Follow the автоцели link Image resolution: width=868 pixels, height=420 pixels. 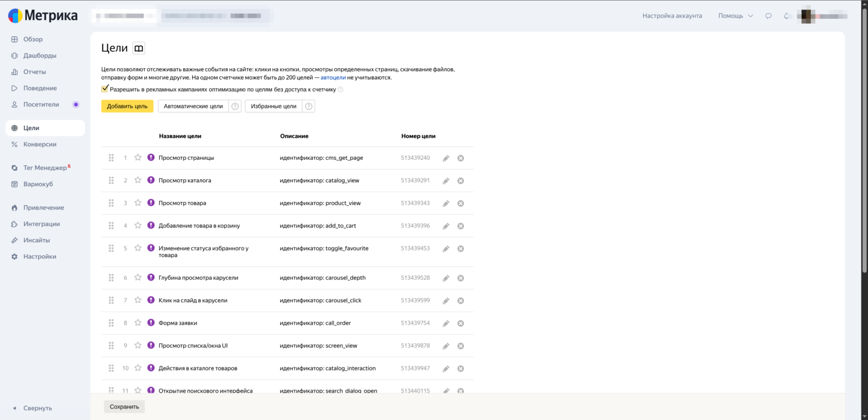tap(333, 78)
